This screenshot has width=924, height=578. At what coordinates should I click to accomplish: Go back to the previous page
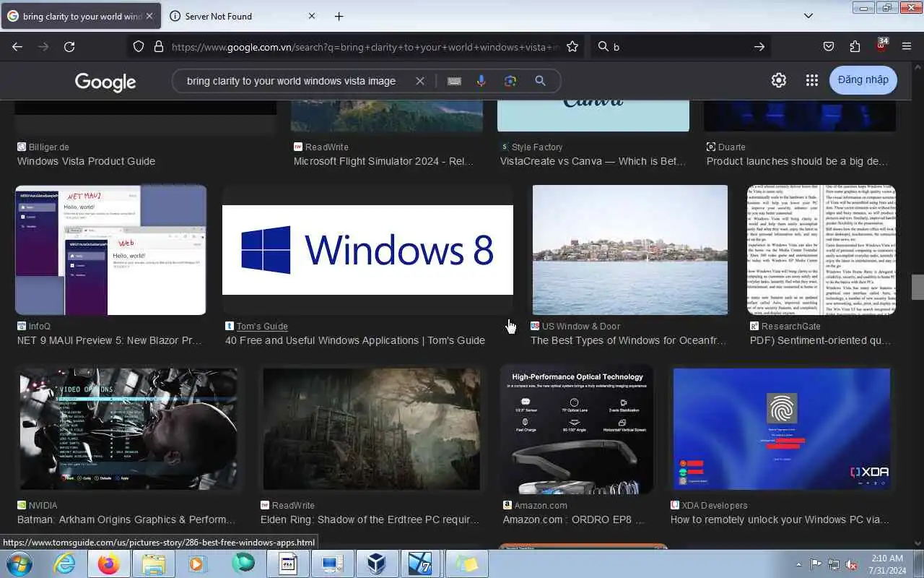(17, 46)
